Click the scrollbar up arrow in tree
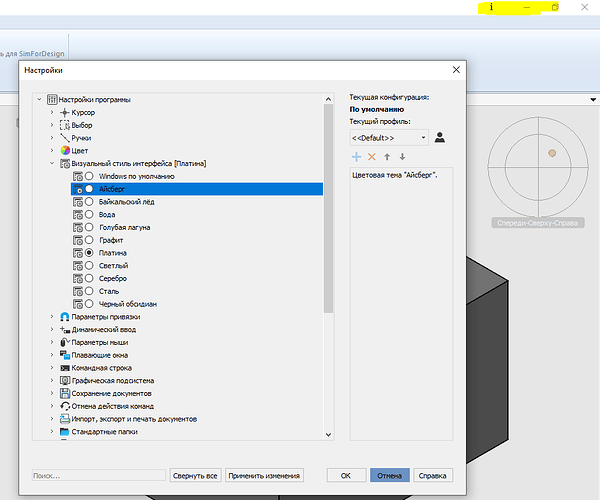Image resolution: width=600 pixels, height=500 pixels. click(x=328, y=99)
